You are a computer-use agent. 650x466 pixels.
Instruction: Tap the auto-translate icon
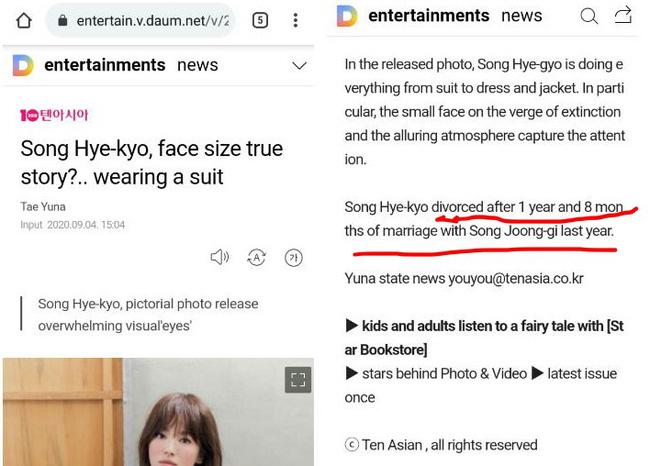[x=256, y=258]
